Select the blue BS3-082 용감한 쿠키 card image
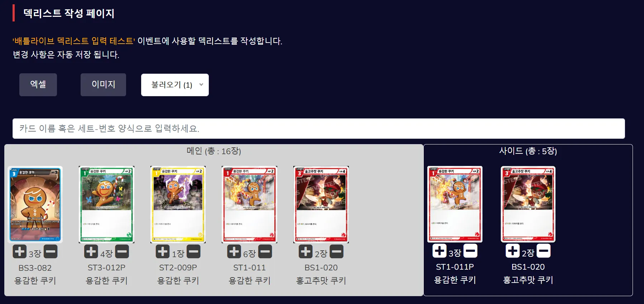 pos(35,205)
